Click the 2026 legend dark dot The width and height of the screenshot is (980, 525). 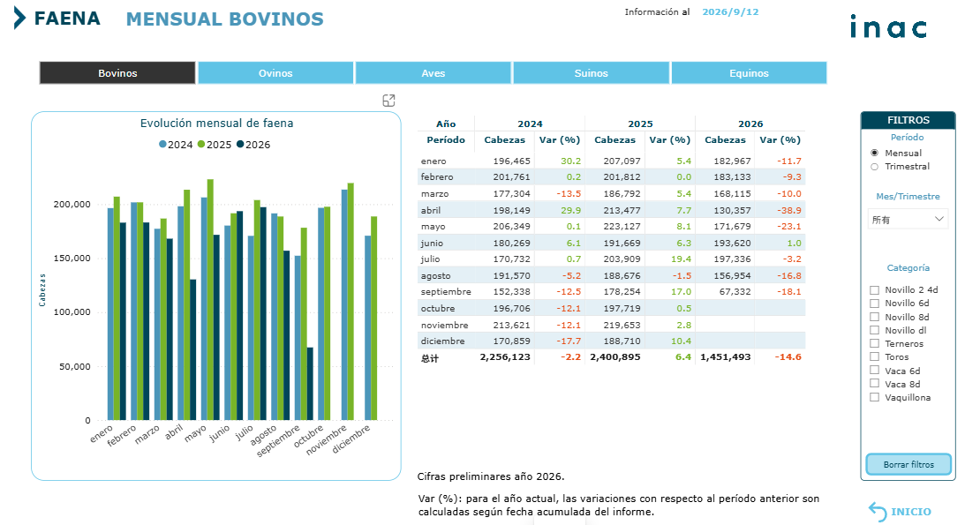tap(240, 144)
